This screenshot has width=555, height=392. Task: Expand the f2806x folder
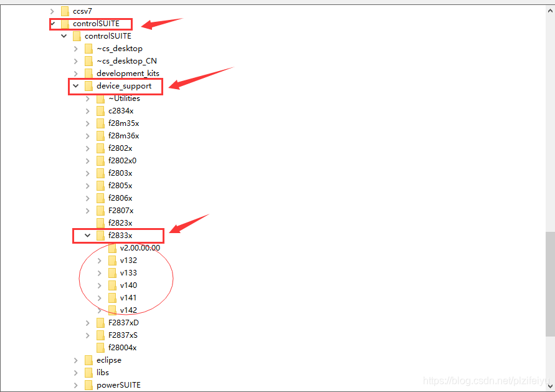[x=88, y=198]
